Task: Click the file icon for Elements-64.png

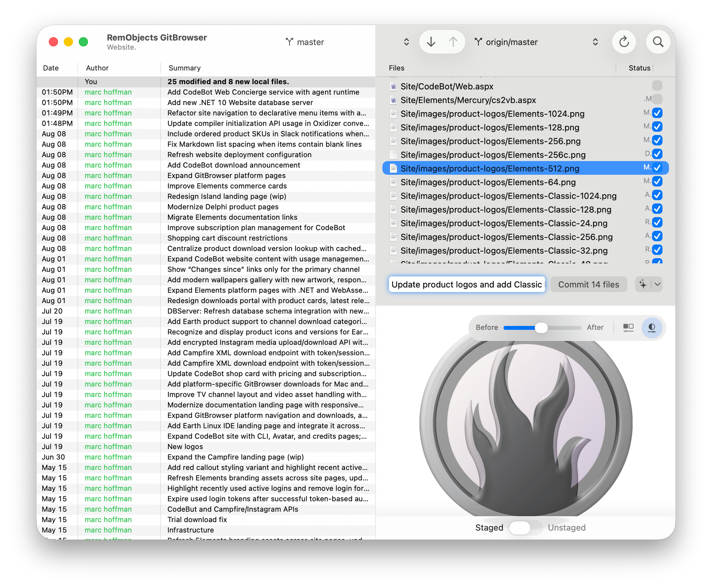Action: [393, 182]
